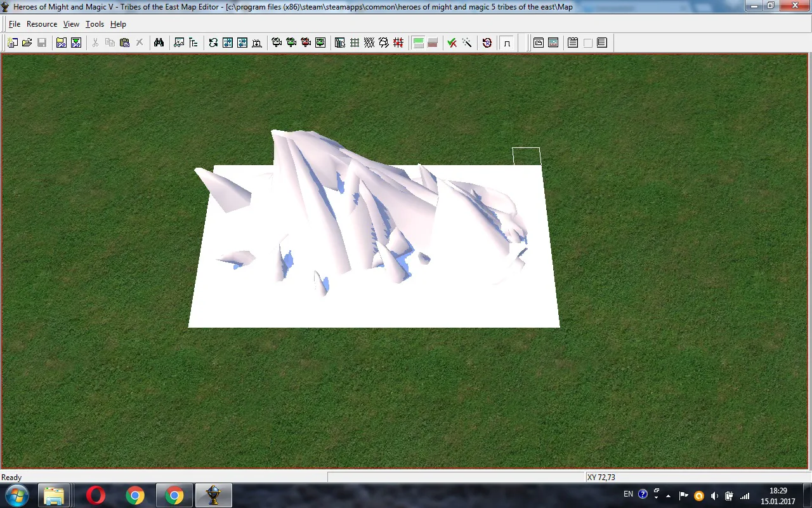Show hidden system tray icons
Viewport: 812px width, 508px height.
pos(668,495)
